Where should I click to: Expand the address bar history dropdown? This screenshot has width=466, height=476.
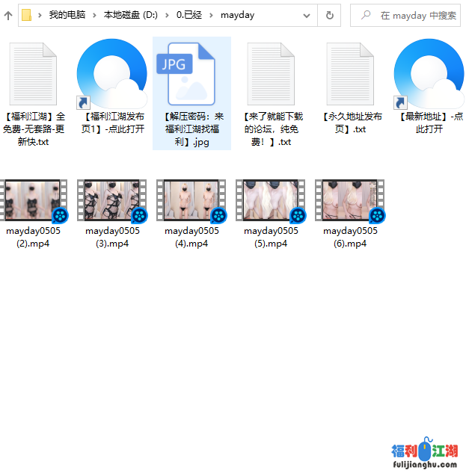[306, 15]
